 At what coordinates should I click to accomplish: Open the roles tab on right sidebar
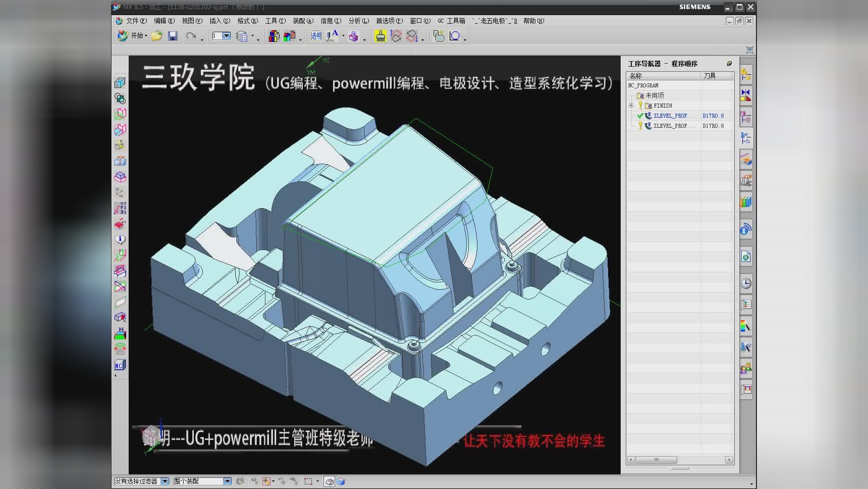(746, 369)
